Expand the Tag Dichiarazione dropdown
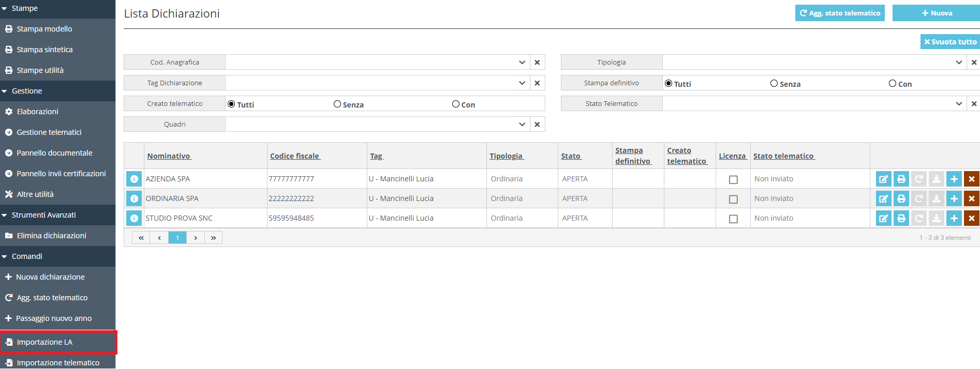 [522, 83]
